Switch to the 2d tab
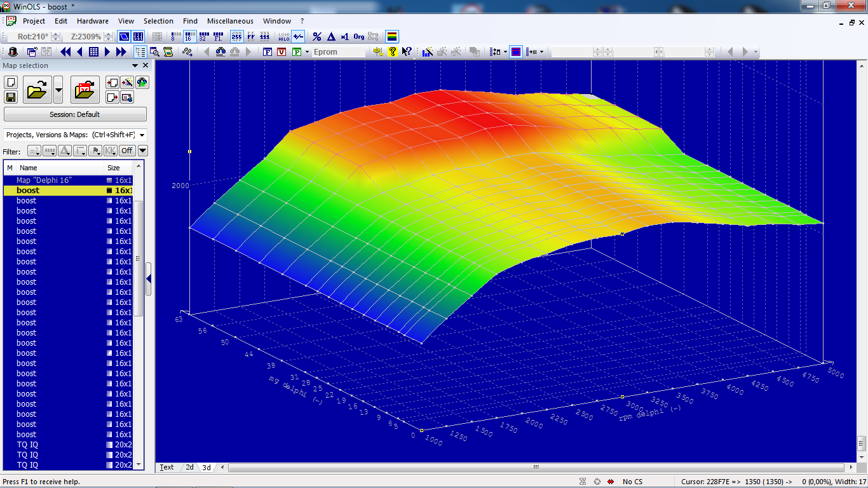This screenshot has width=868, height=488. 189,467
